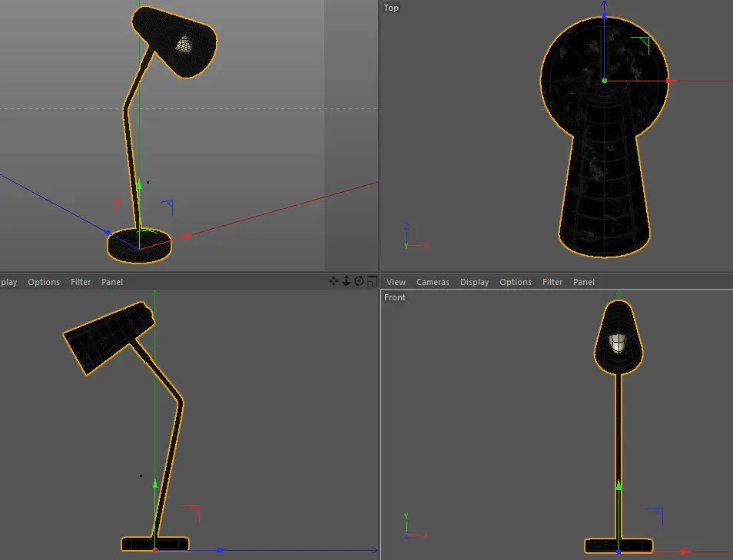This screenshot has height=560, width=733.
Task: Grab the blue Z-axis arrowhead in perspective view
Action: click(108, 232)
